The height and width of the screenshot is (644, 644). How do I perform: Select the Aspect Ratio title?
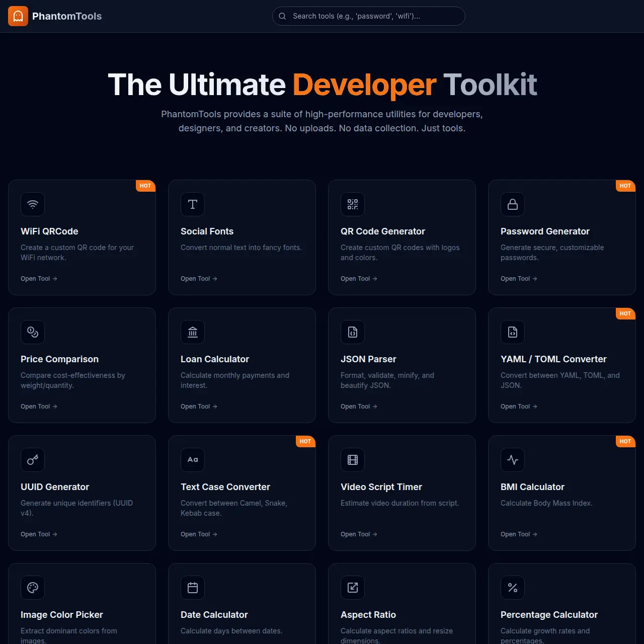tap(368, 615)
